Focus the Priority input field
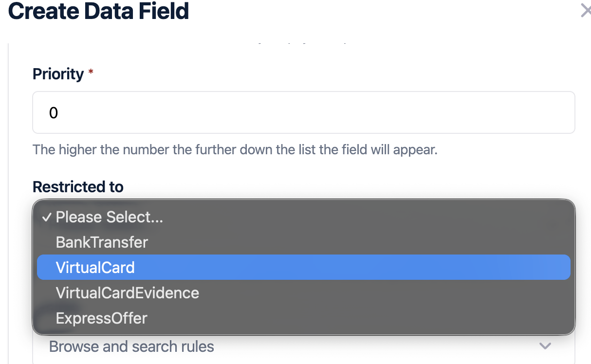591x364 pixels. point(303,112)
